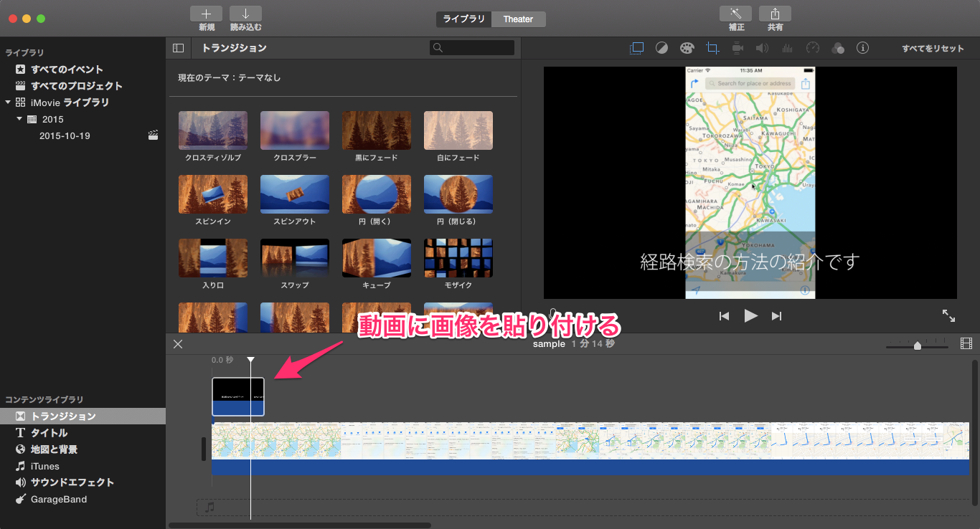Click the 読み込む import arrow button
The width and height of the screenshot is (980, 529).
point(245,14)
